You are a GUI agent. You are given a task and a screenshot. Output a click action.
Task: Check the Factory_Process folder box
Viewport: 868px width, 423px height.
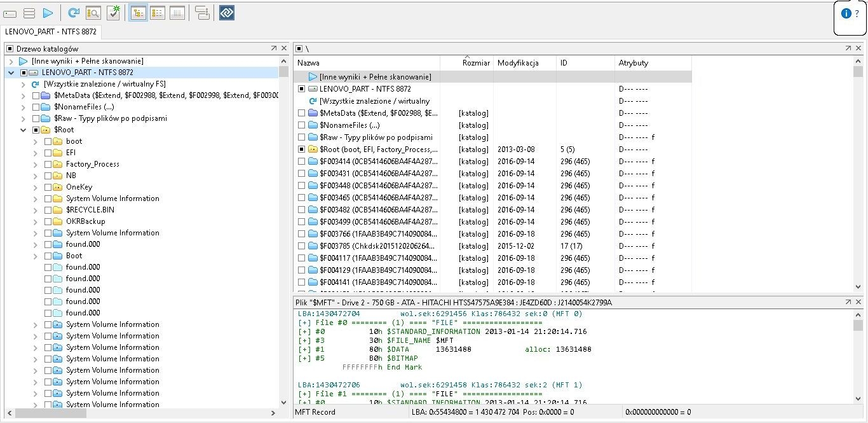(x=48, y=164)
